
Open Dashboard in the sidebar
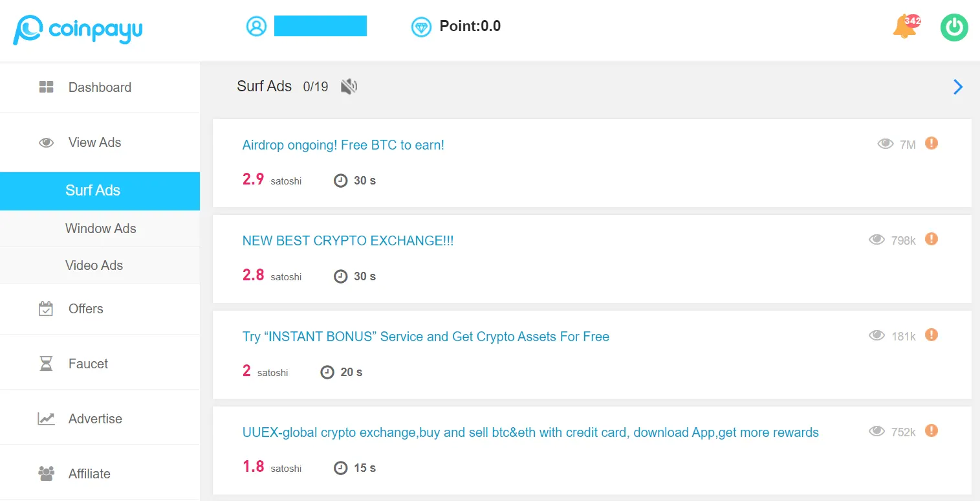99,87
